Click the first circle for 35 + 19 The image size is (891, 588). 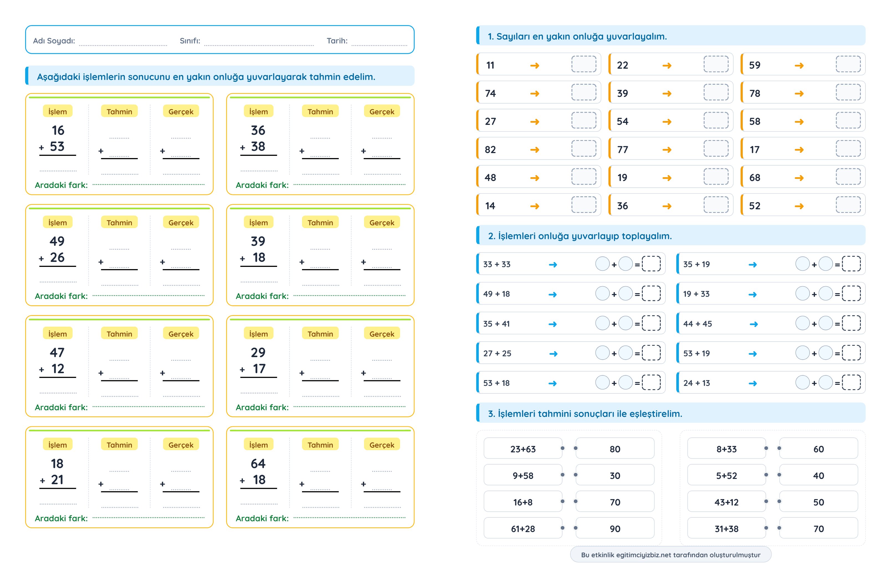click(802, 264)
